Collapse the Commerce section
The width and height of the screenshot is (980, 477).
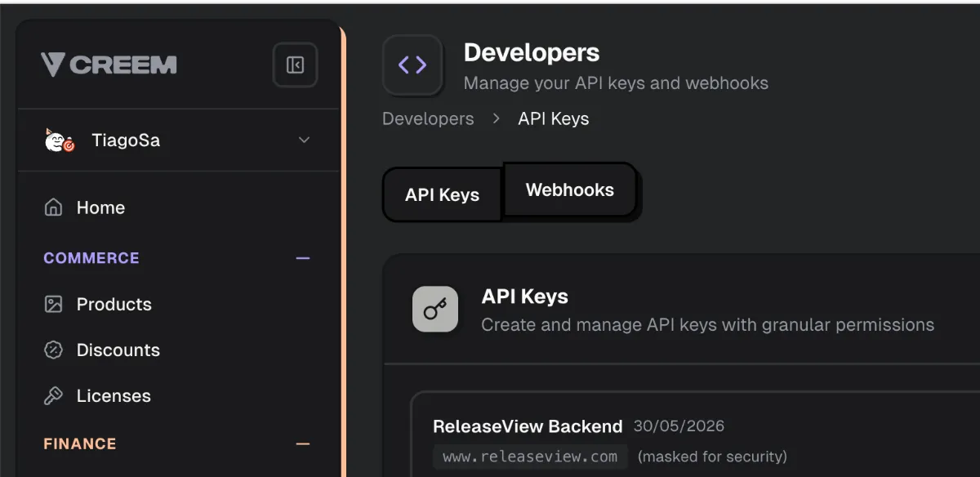pyautogui.click(x=303, y=258)
